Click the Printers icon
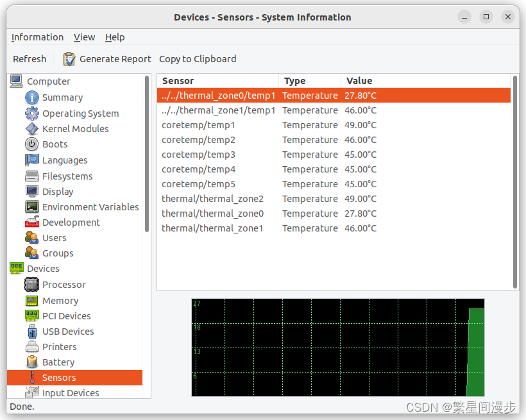This screenshot has width=526, height=420. tap(32, 346)
